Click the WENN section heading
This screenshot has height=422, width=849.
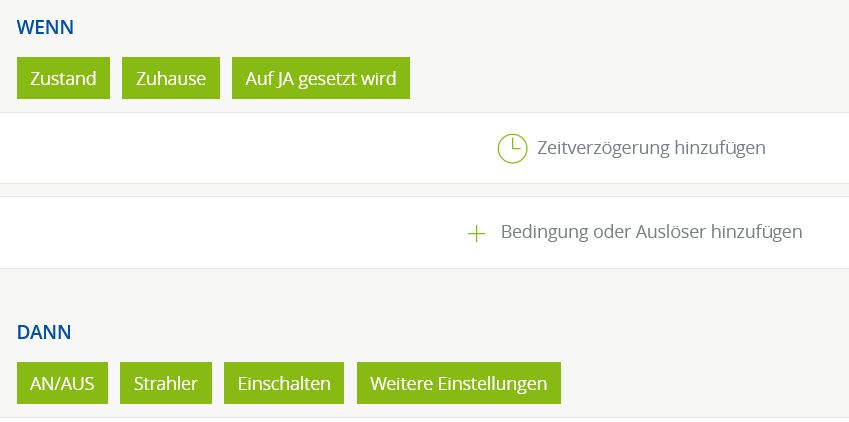coord(45,27)
